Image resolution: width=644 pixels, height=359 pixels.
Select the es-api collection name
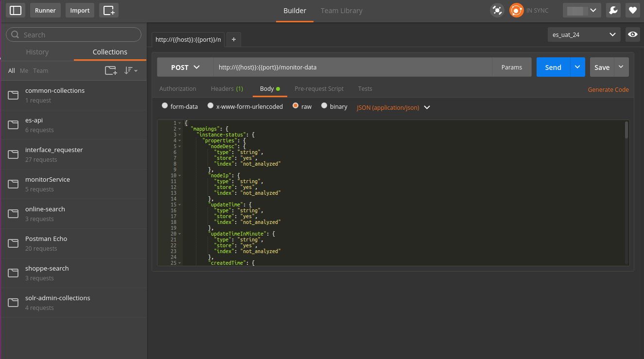point(34,120)
